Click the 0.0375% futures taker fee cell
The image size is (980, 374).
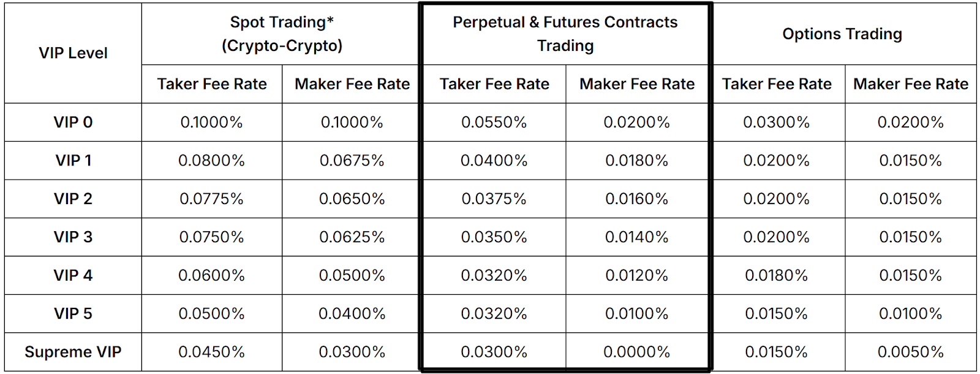point(494,199)
